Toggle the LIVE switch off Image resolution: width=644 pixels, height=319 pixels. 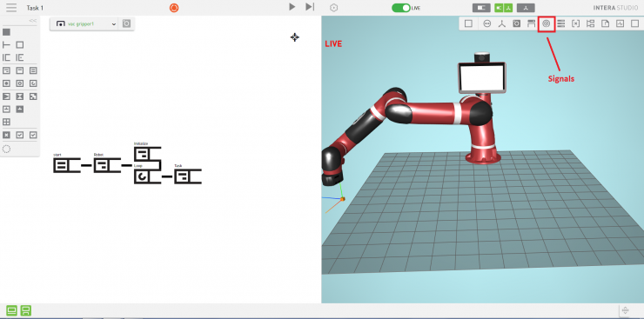401,8
